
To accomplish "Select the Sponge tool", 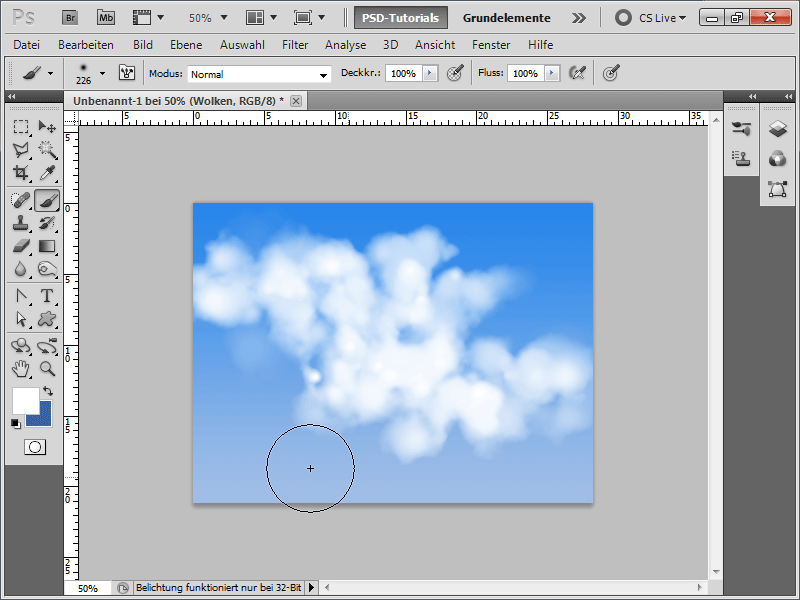I will (47, 269).
